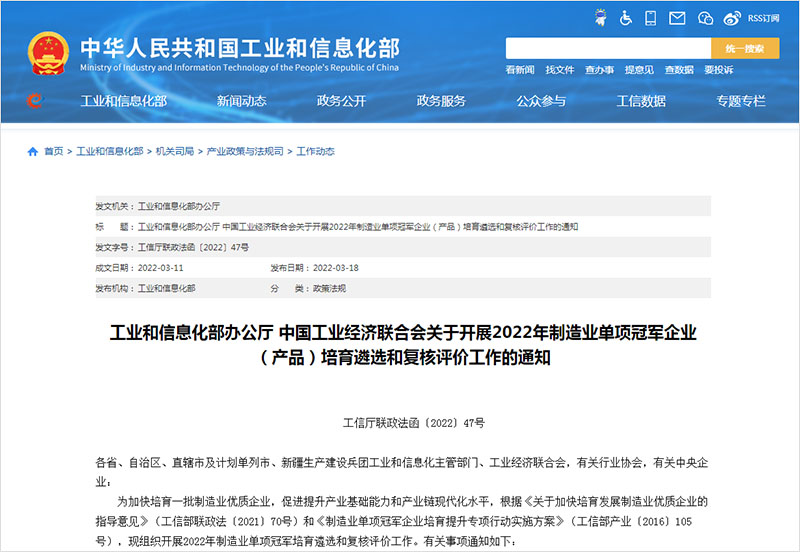
Task: Open the 新闻动态 navigation menu
Action: point(241,101)
